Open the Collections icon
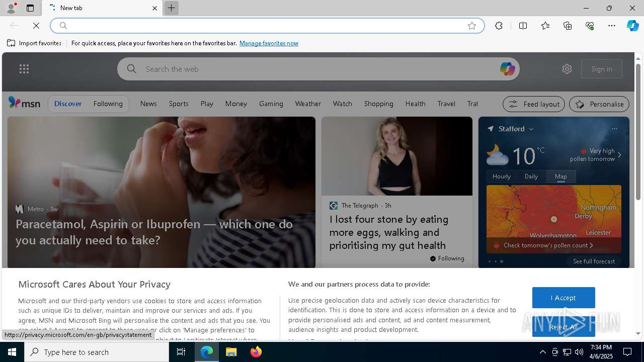 click(x=568, y=26)
